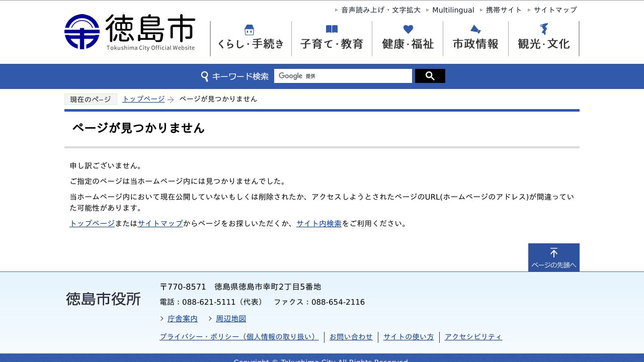644x362 pixels.
Task: Click the 健康・福祉 heart icon
Action: tap(408, 29)
